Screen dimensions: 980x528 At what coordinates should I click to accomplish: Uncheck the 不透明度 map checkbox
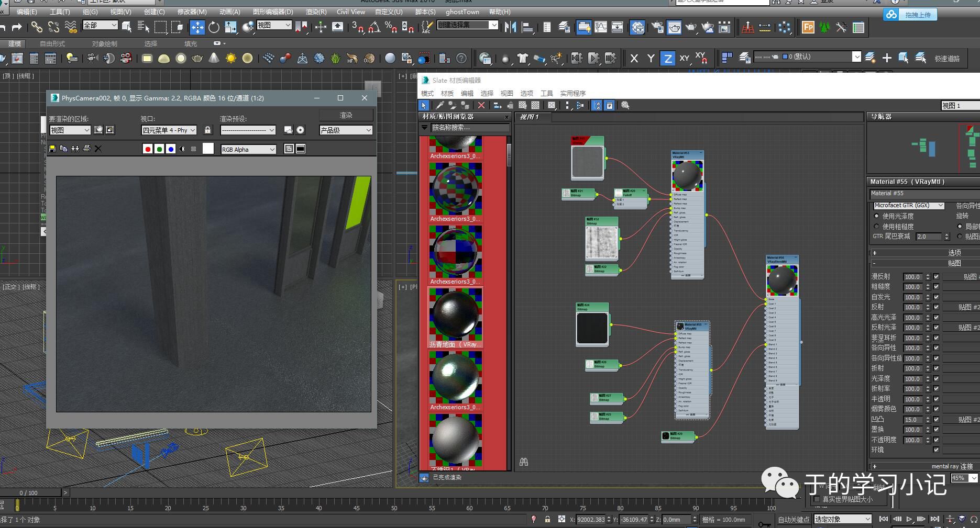(936, 440)
